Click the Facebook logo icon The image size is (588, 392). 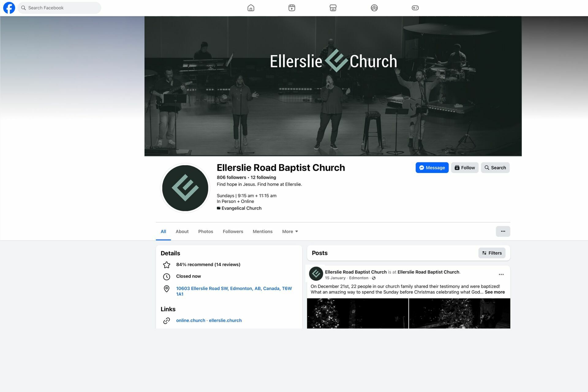coord(9,8)
